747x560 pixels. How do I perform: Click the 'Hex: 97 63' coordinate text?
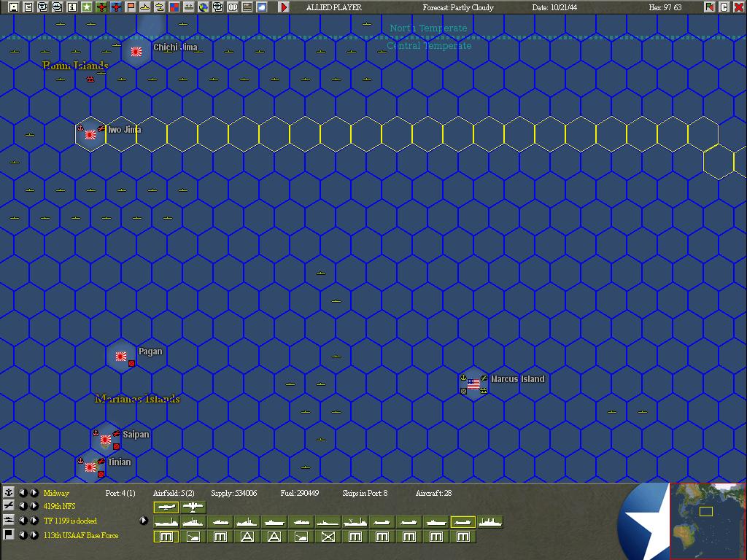tap(665, 7)
